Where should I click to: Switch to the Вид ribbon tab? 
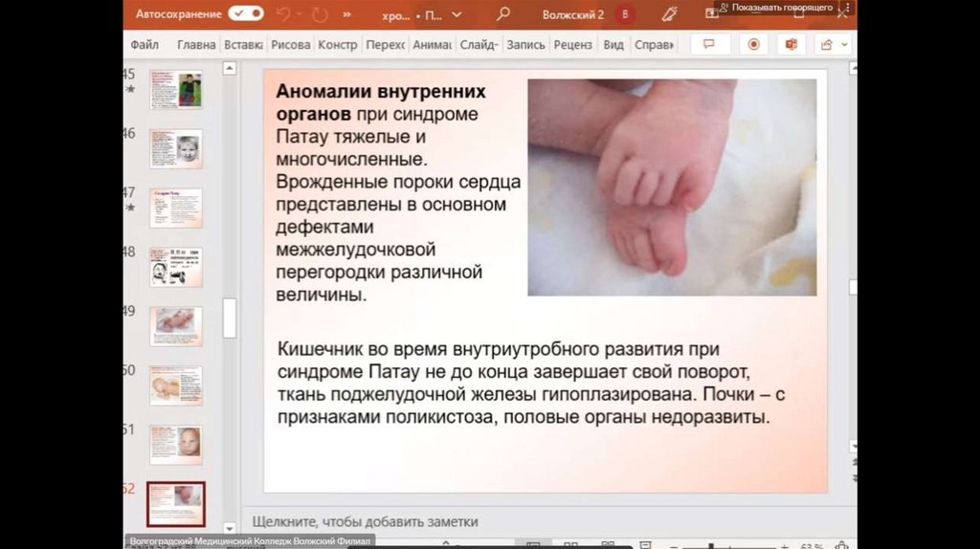613,45
